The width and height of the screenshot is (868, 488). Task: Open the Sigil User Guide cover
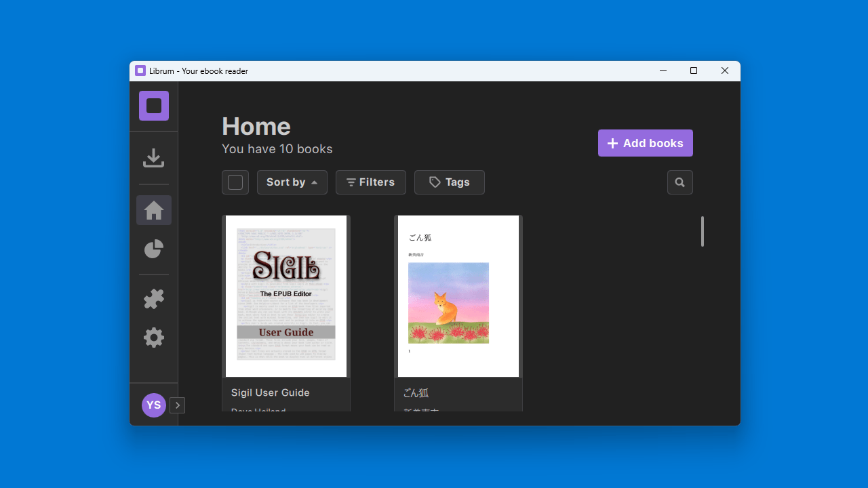(286, 296)
